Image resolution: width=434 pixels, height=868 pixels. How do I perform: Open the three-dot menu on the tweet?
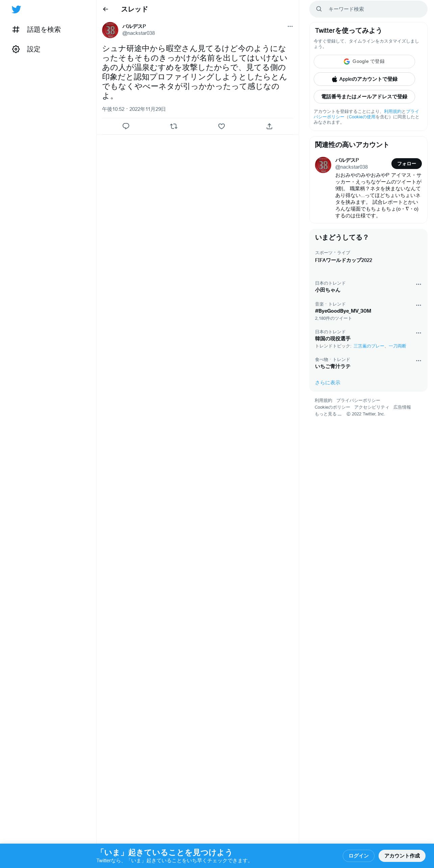pyautogui.click(x=290, y=26)
